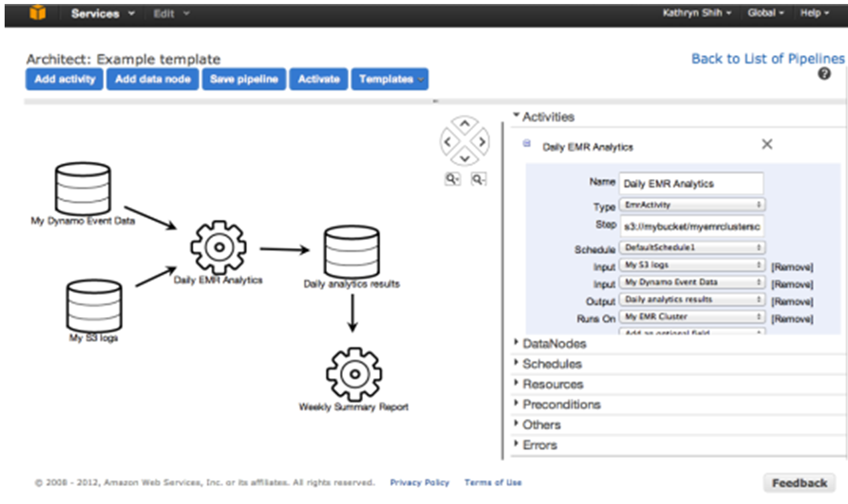Open the Edit menu

[170, 13]
